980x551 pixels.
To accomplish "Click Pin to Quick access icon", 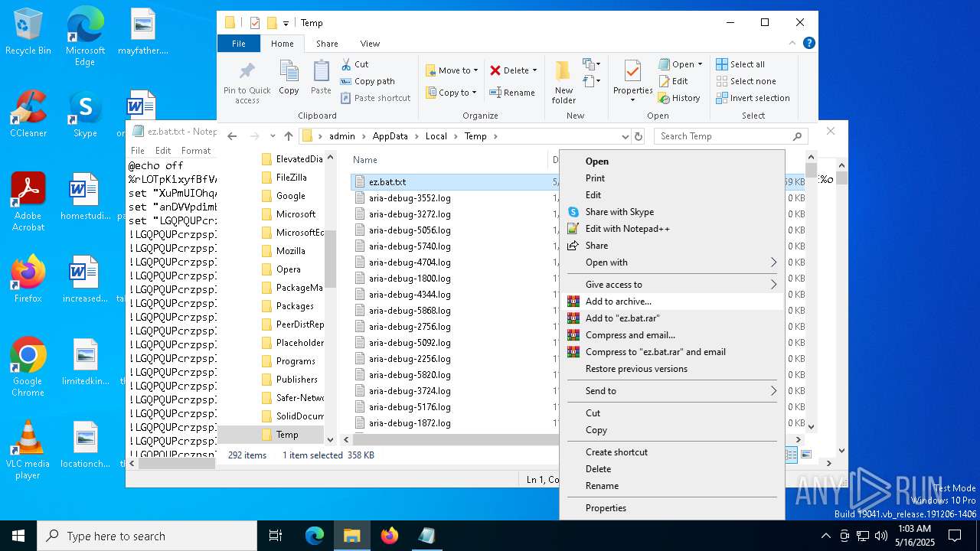I will click(x=247, y=71).
